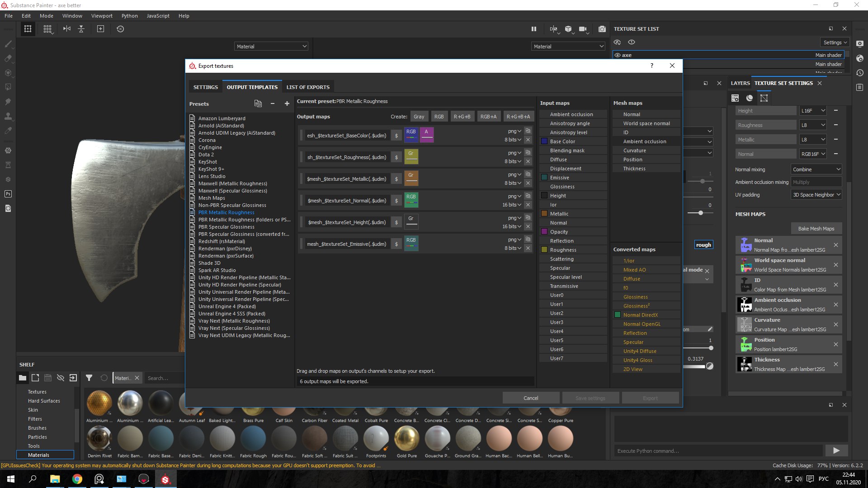Toggle the RGB channel block of BaseColor
The height and width of the screenshot is (488, 868).
[x=411, y=135]
